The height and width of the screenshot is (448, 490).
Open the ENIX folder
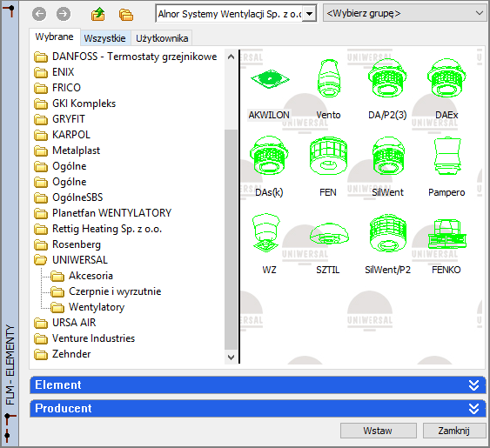(x=54, y=72)
